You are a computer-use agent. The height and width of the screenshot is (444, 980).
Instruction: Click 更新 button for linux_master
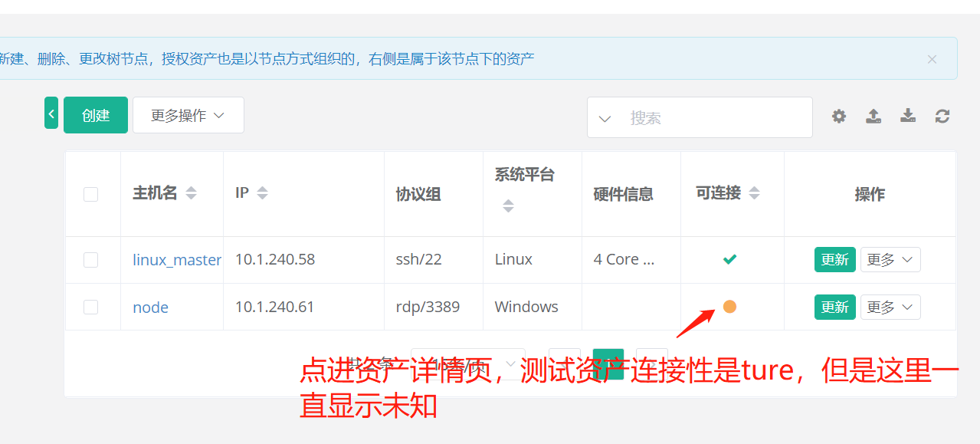coord(834,260)
